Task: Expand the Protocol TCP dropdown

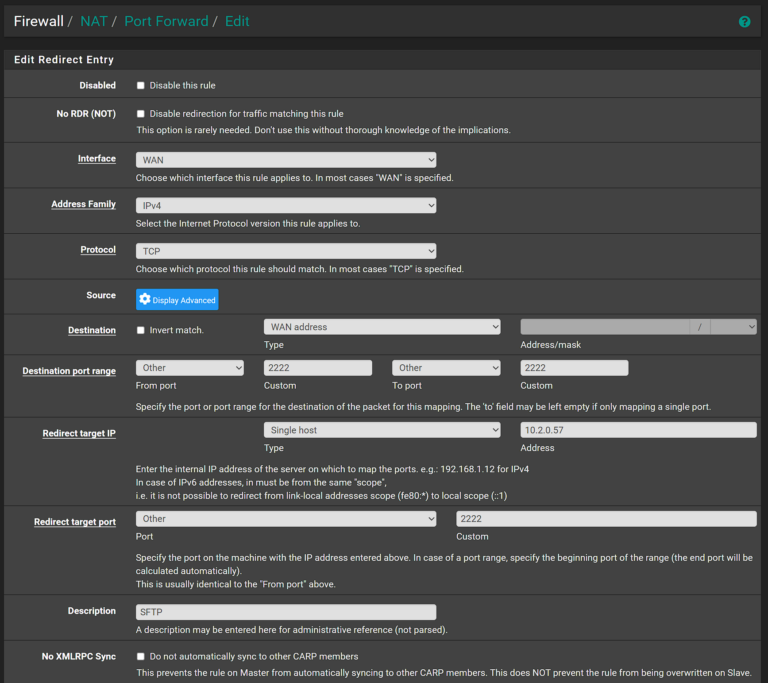Action: [x=286, y=251]
